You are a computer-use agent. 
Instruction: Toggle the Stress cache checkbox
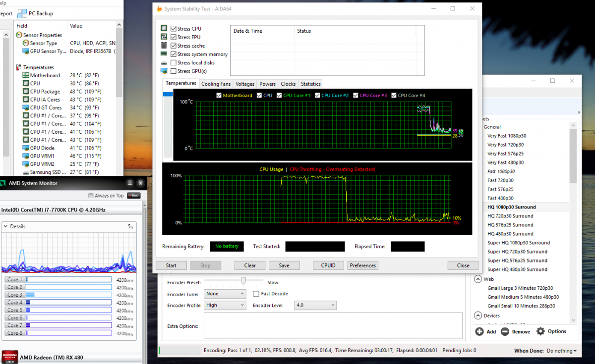click(174, 46)
